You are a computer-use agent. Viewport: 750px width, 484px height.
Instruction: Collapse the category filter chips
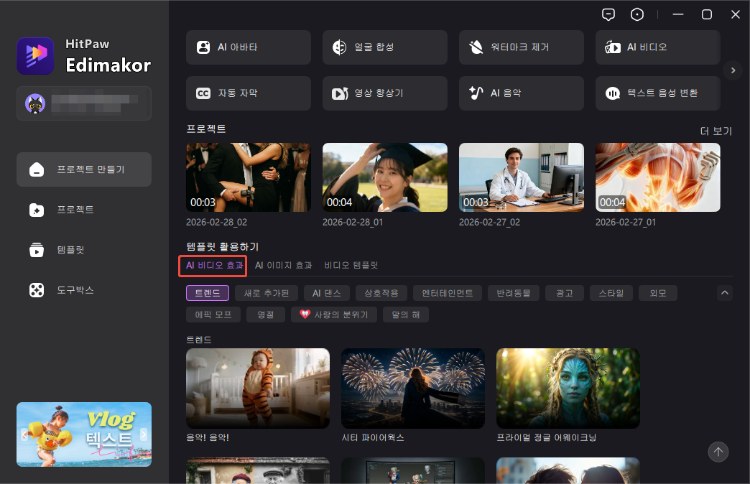pyautogui.click(x=725, y=293)
